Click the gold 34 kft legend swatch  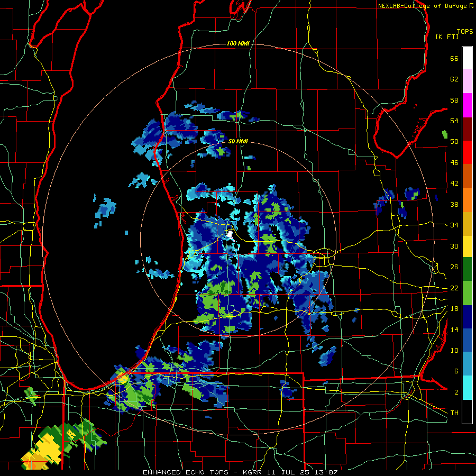[x=467, y=223]
